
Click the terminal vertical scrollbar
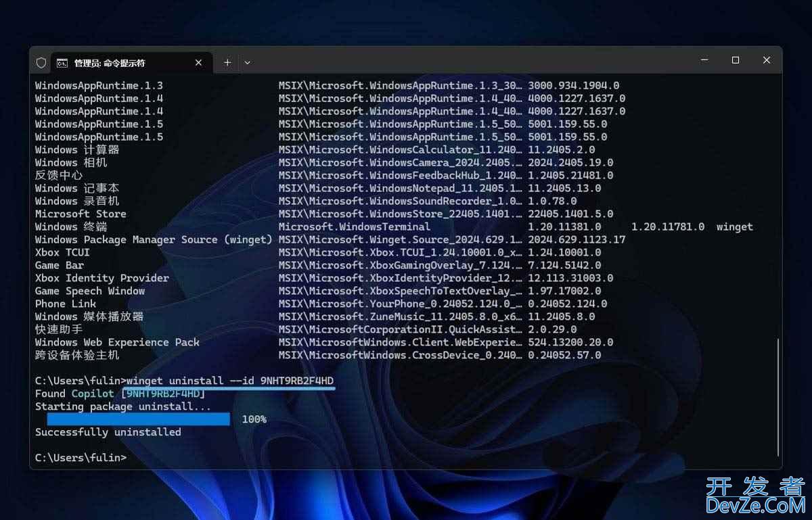tap(778, 396)
